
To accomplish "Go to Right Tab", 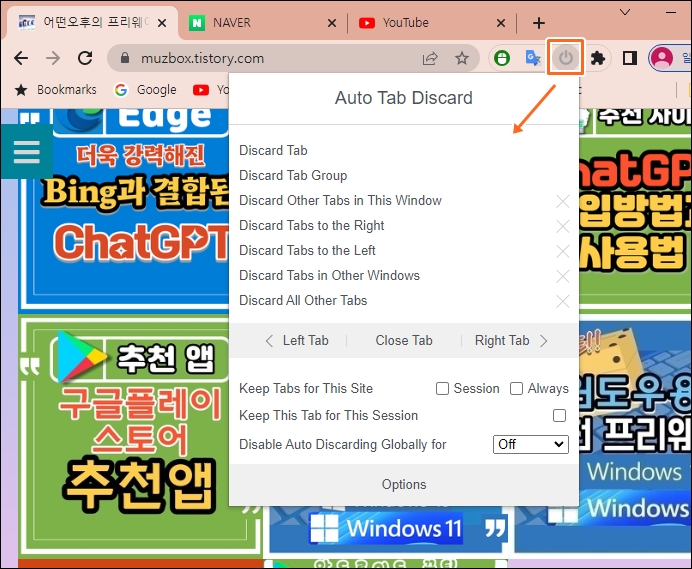I will 511,341.
